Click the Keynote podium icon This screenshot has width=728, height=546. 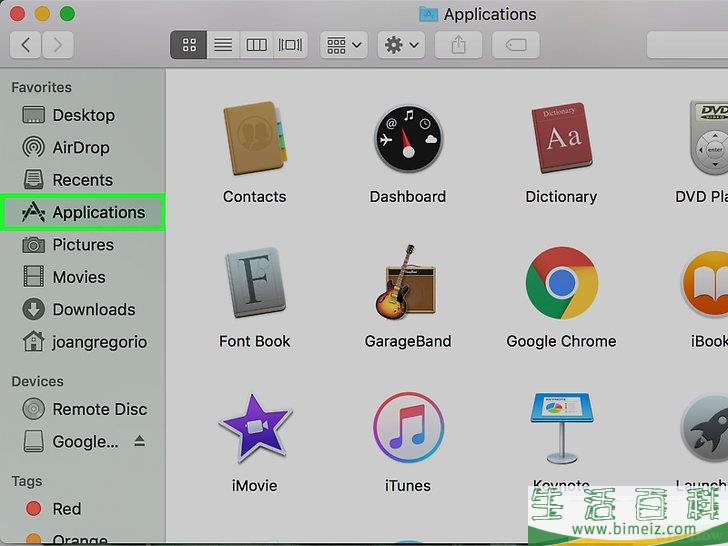coord(561,428)
